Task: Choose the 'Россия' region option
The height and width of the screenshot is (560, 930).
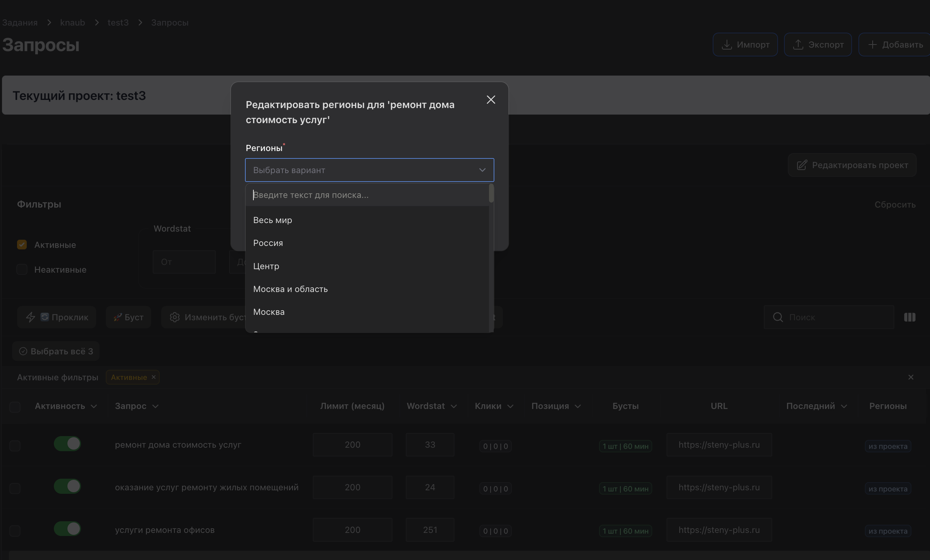Action: 268,243
